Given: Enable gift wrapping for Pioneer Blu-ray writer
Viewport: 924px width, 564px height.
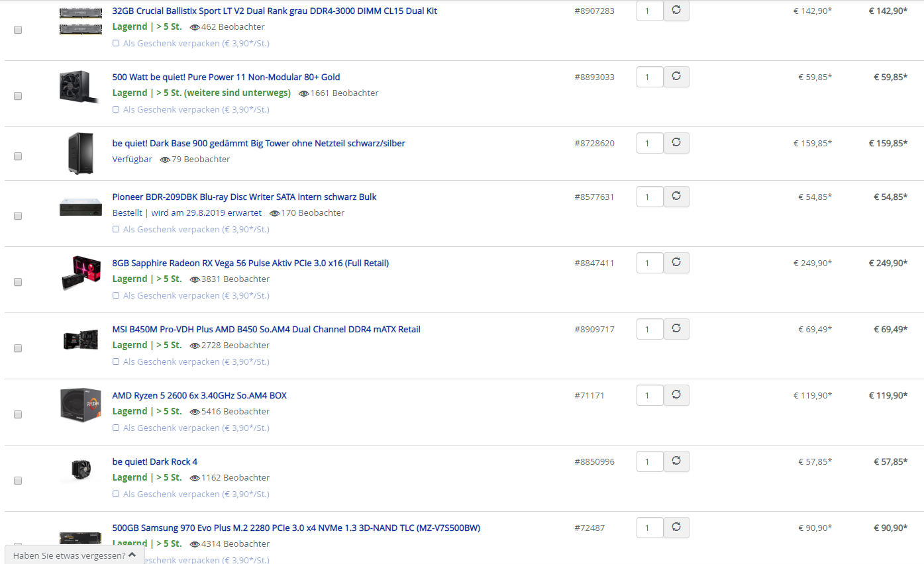Looking at the screenshot, I should (x=116, y=230).
